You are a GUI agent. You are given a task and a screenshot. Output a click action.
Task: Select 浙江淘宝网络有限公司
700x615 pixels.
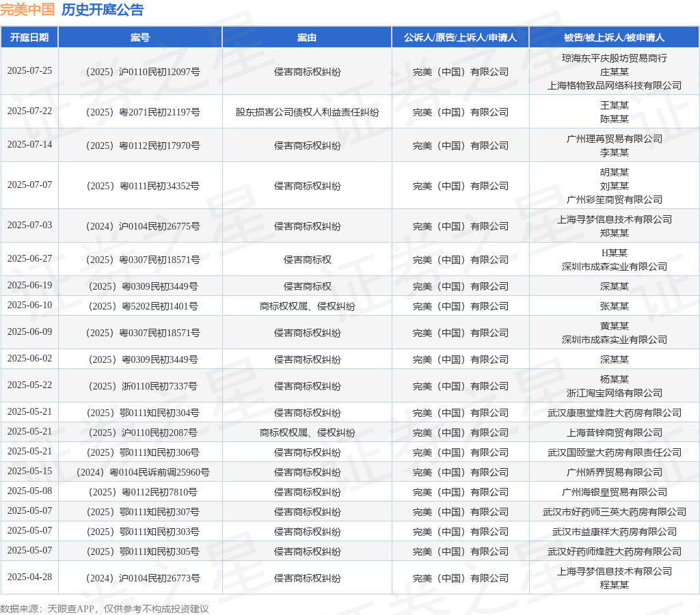click(x=615, y=393)
